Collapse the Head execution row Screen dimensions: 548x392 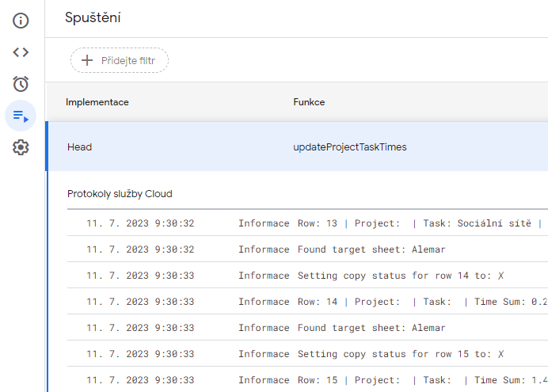coord(297,147)
